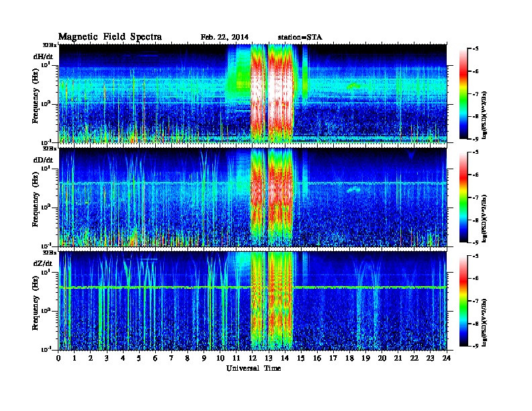
Task: Click the '-7' tick on the dH/dt color bar
Action: (475, 94)
